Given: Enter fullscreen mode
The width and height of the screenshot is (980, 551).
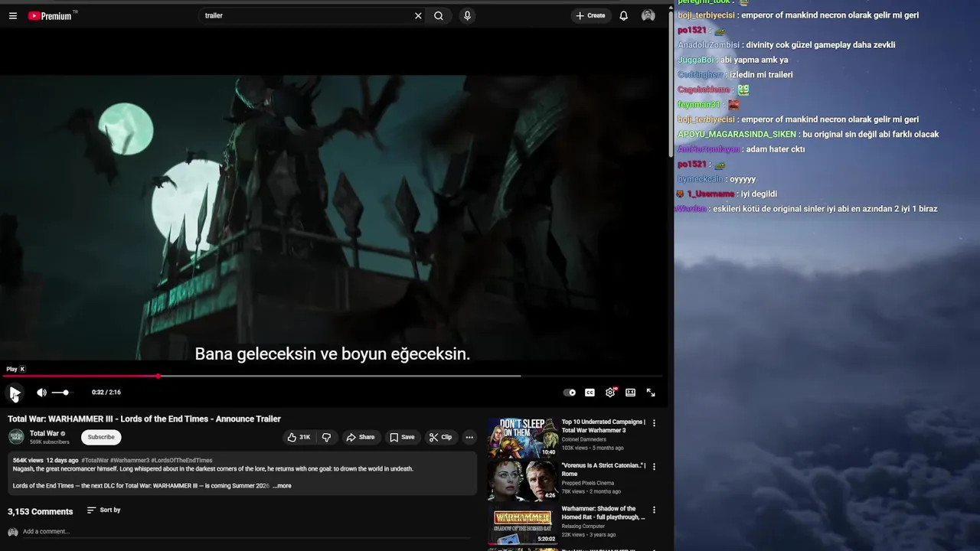Looking at the screenshot, I should coord(651,393).
